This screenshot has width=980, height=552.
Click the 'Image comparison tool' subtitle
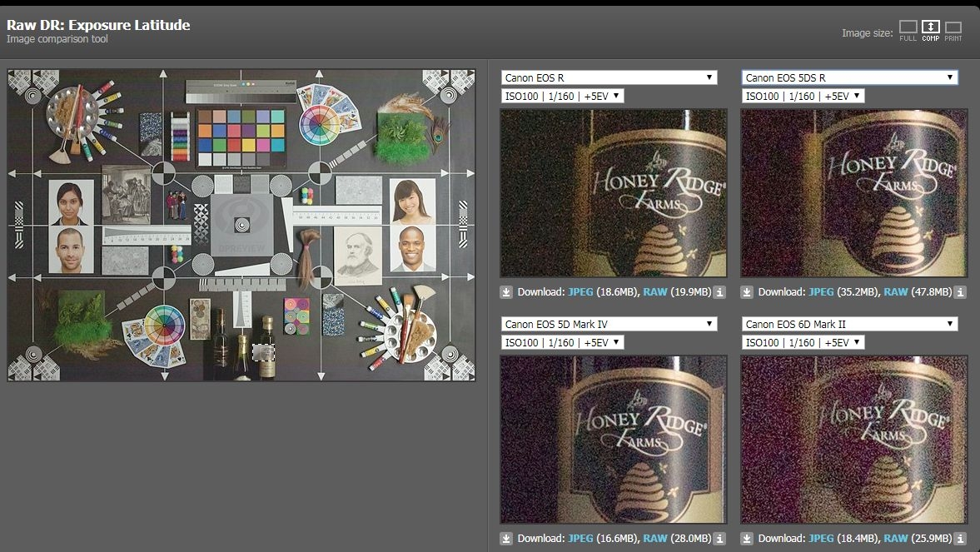57,39
